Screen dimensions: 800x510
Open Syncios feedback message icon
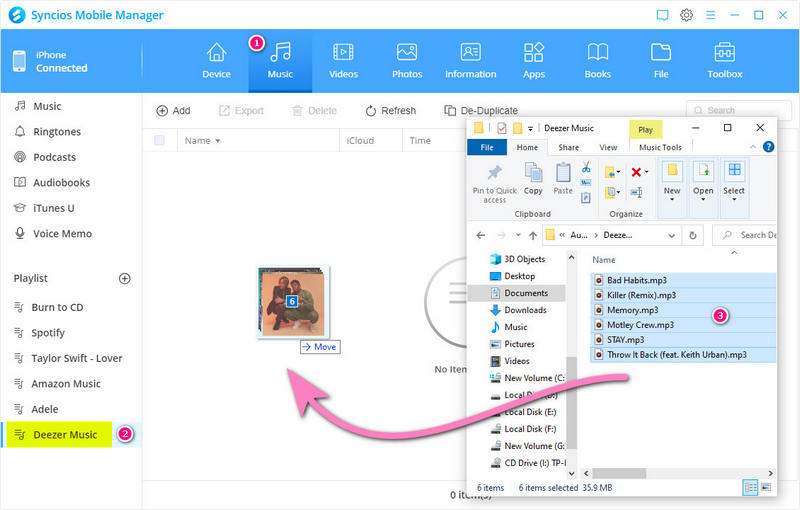[x=662, y=15]
